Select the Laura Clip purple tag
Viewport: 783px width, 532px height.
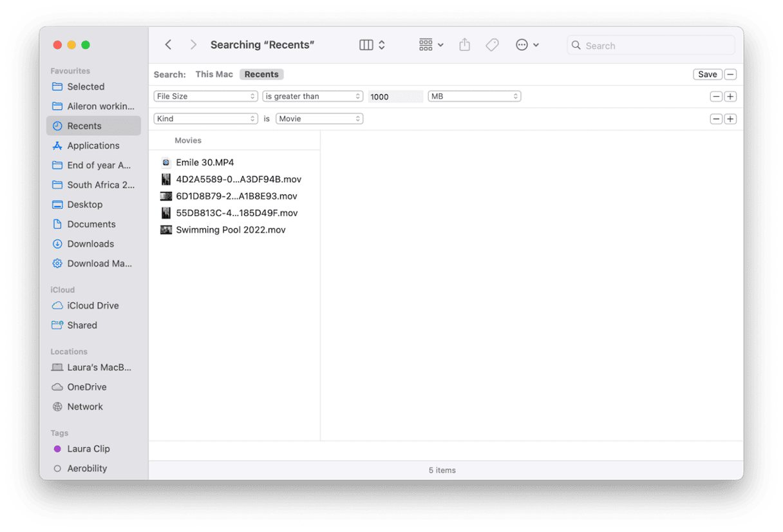(x=88, y=448)
